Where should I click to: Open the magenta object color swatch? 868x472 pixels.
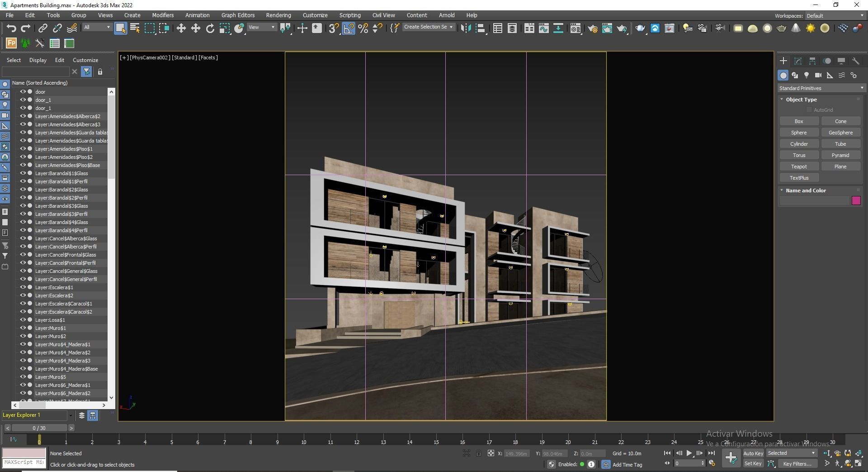pyautogui.click(x=856, y=200)
